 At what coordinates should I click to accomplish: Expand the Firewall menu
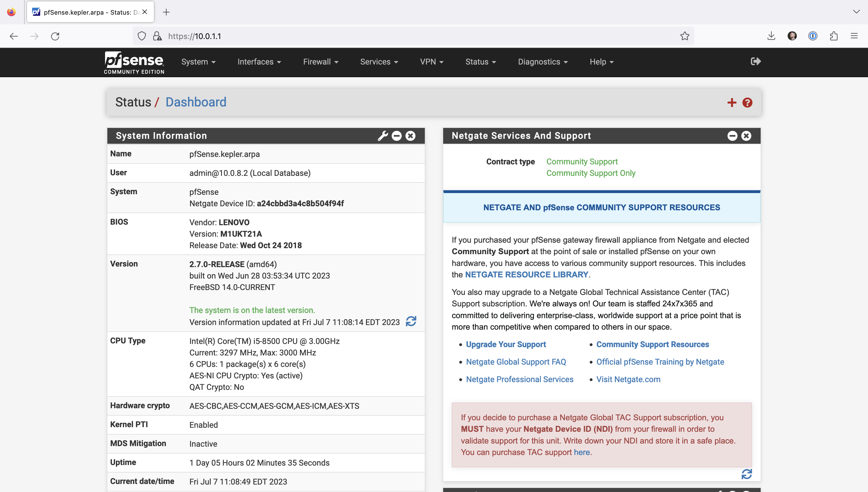pyautogui.click(x=320, y=62)
